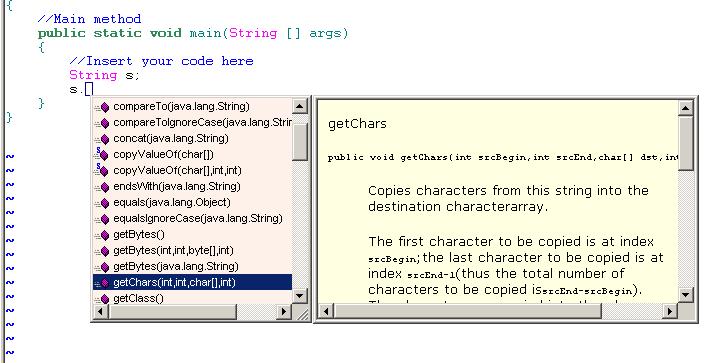Click the static icon beside copyValueOf(char[],int,int)
The height and width of the screenshot is (363, 727).
103,171
